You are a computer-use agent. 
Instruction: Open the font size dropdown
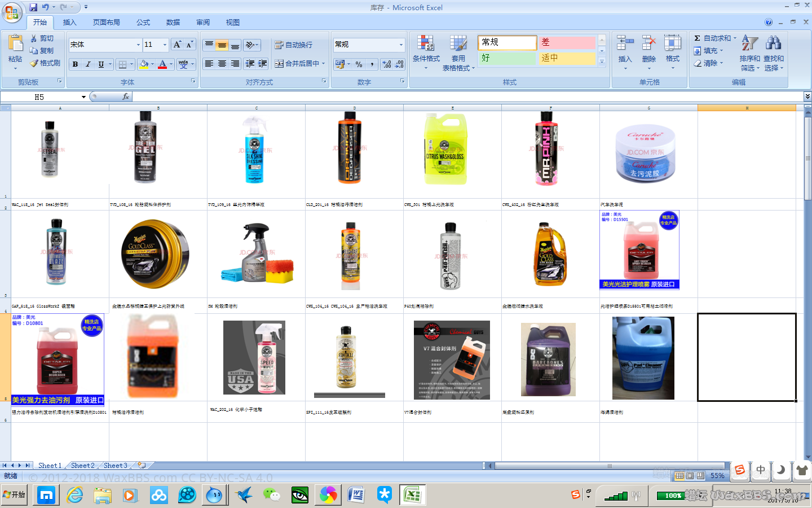[x=165, y=45]
